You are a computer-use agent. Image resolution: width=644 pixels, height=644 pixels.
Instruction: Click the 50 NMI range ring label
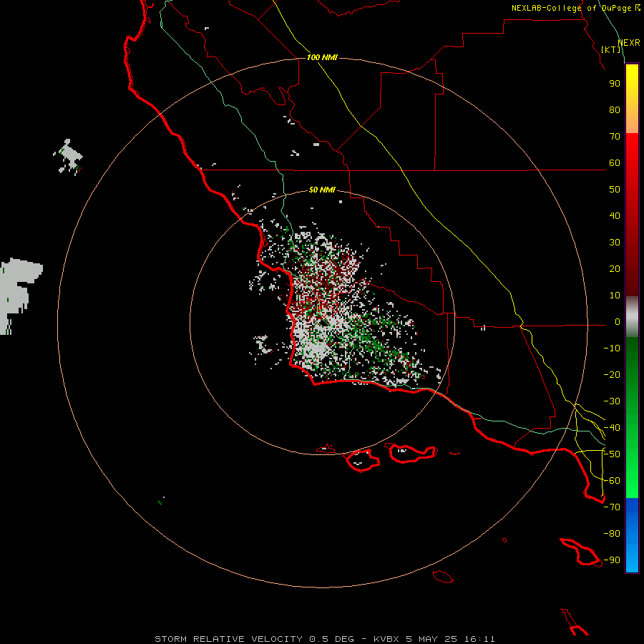point(322,190)
